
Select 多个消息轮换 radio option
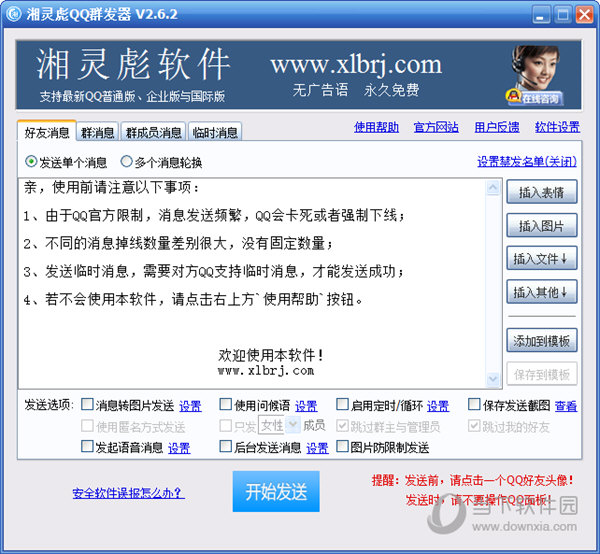(126, 162)
